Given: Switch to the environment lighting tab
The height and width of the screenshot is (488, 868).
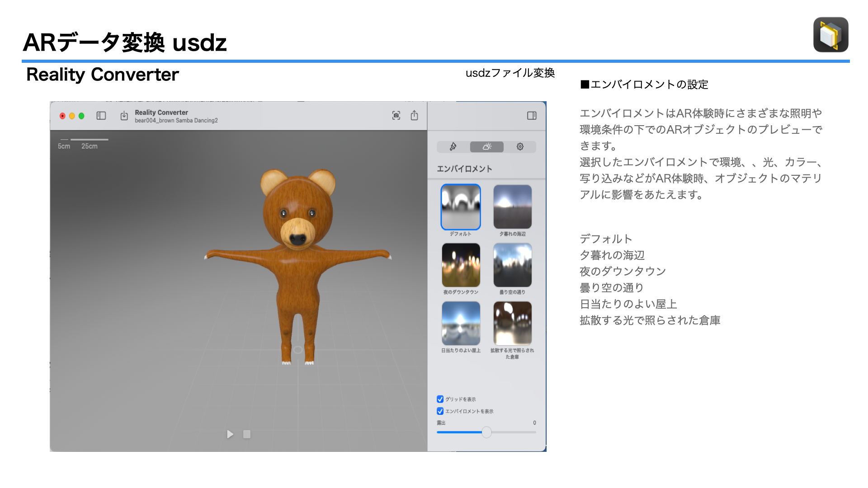Looking at the screenshot, I should tap(487, 147).
